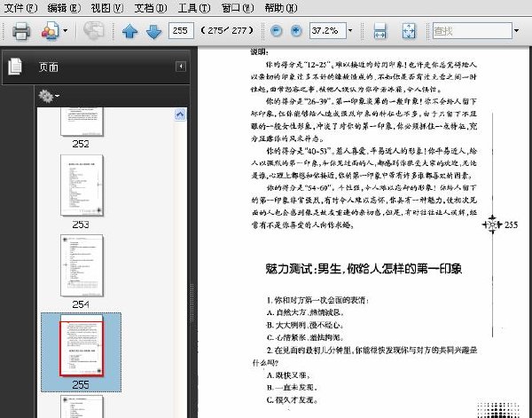This screenshot has height=418, width=532.
Task: Click the 查找 search field
Action: click(473, 31)
